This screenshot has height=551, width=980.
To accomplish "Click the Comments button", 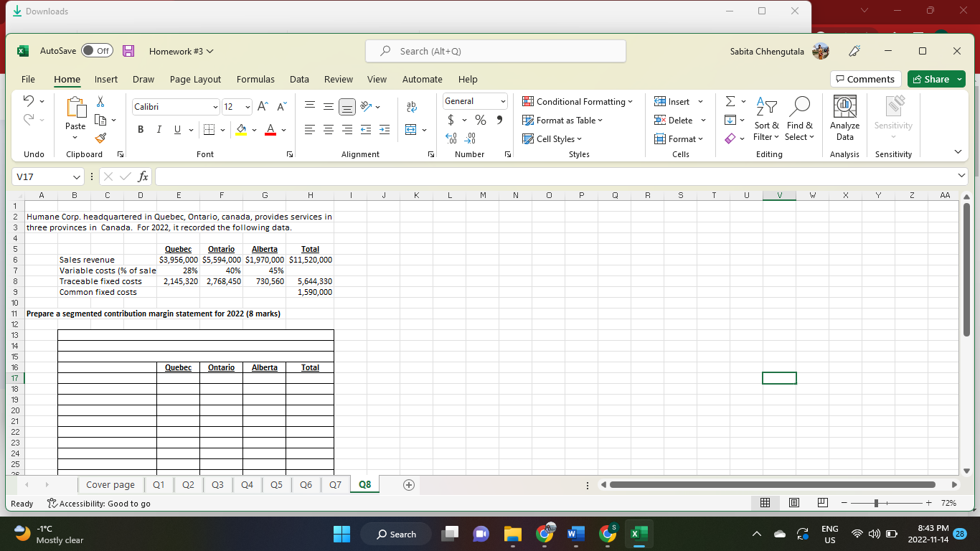I will pos(865,79).
